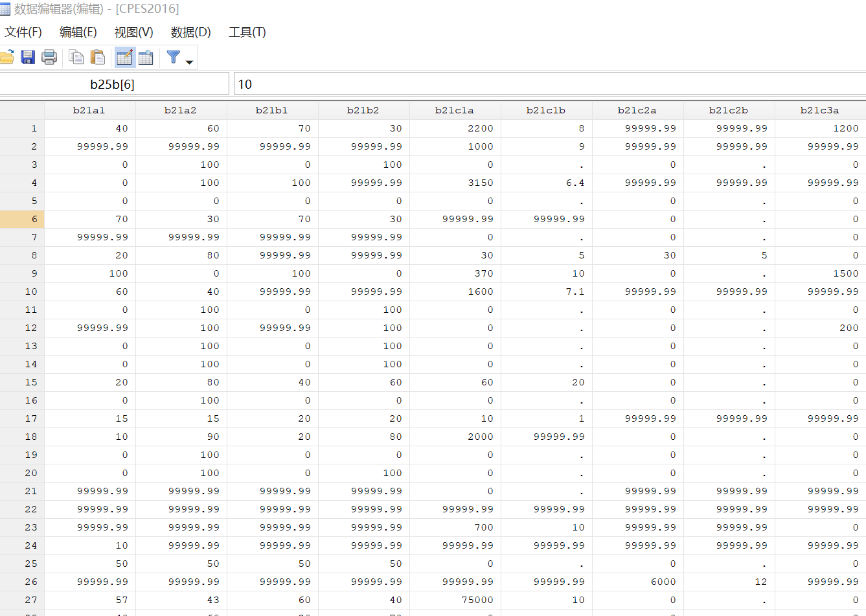Image resolution: width=866 pixels, height=616 pixels.
Task: Click the cell reference box showing b25b[6]
Action: [113, 84]
